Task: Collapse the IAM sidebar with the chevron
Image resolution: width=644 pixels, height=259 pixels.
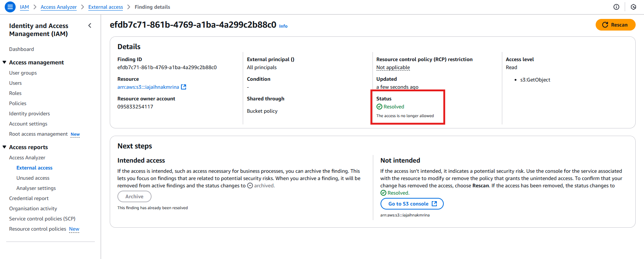Action: pyautogui.click(x=90, y=25)
